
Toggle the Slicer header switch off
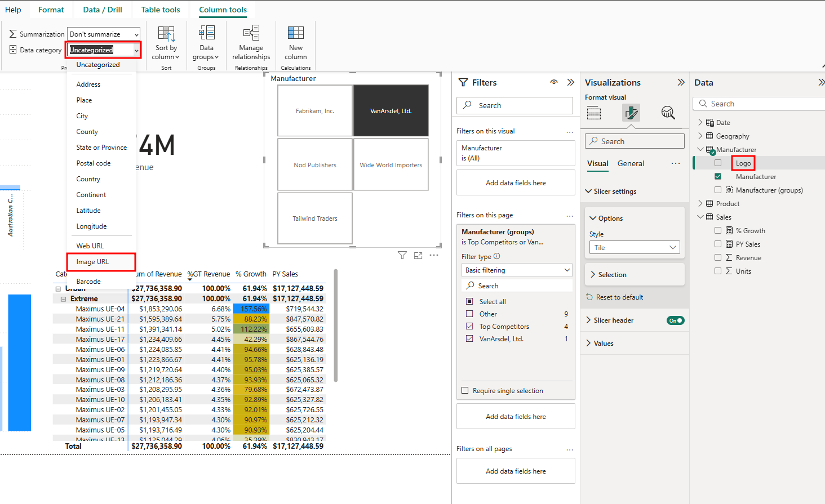point(675,320)
